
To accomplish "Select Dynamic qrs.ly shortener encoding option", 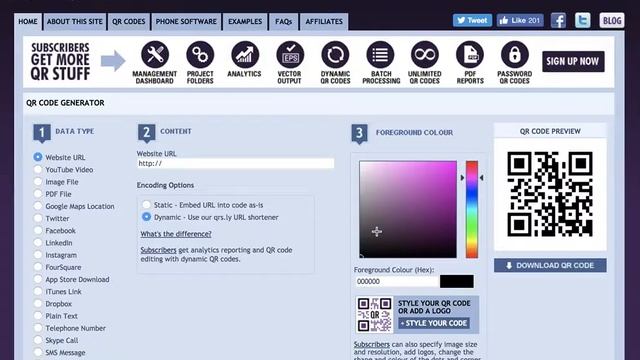I will [x=146, y=217].
